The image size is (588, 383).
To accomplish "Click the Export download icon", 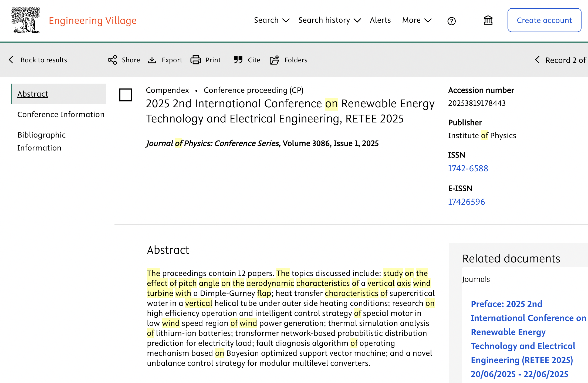I will [x=152, y=60].
